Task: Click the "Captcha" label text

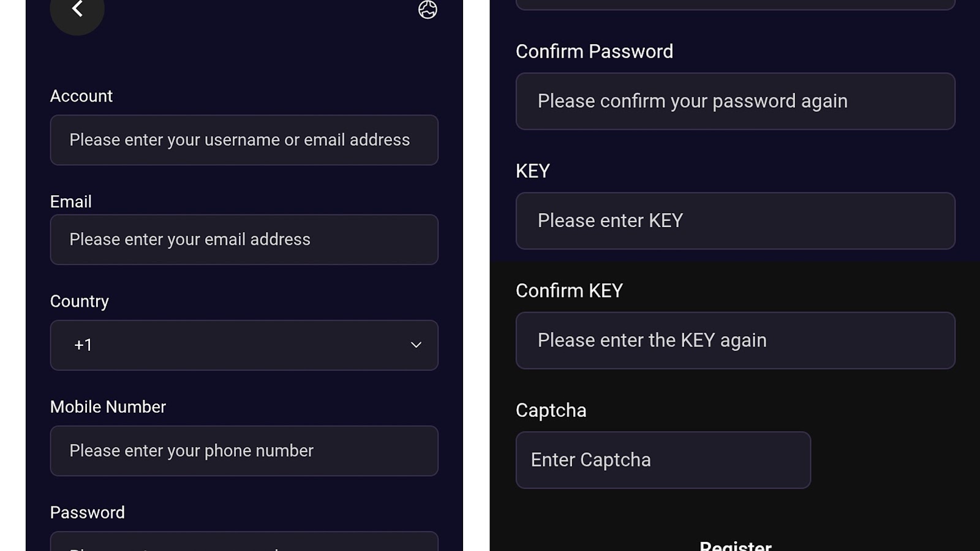Action: coord(551,410)
